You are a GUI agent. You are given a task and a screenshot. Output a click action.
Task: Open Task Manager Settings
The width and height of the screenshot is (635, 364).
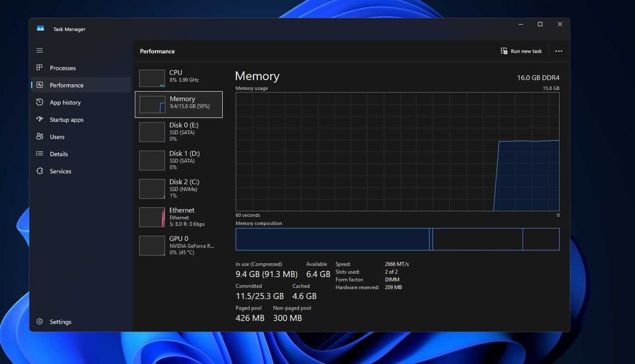pyautogui.click(x=60, y=322)
